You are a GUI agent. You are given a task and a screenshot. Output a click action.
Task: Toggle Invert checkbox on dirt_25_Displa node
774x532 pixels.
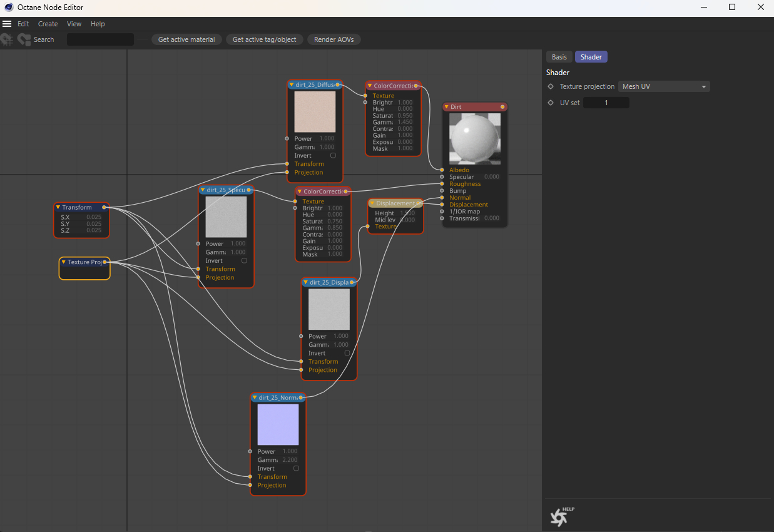tap(347, 353)
